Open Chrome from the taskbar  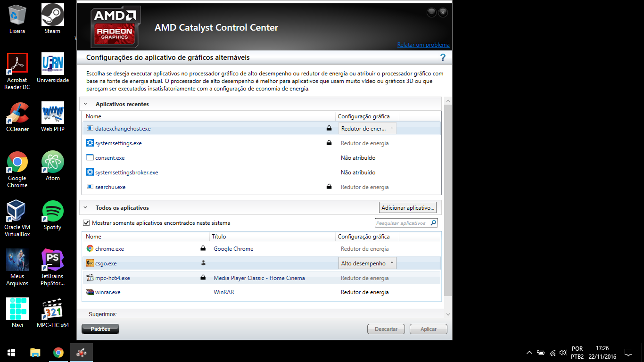click(x=58, y=352)
